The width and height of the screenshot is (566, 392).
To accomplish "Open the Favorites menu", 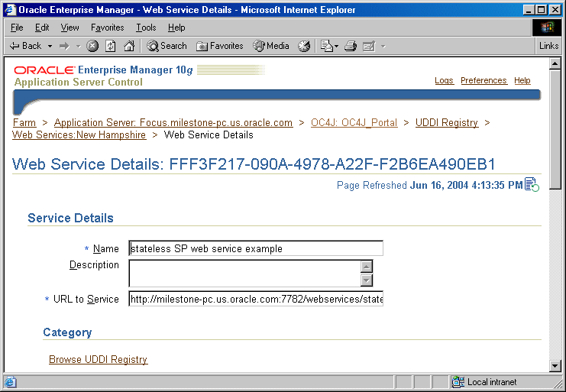I will 107,28.
